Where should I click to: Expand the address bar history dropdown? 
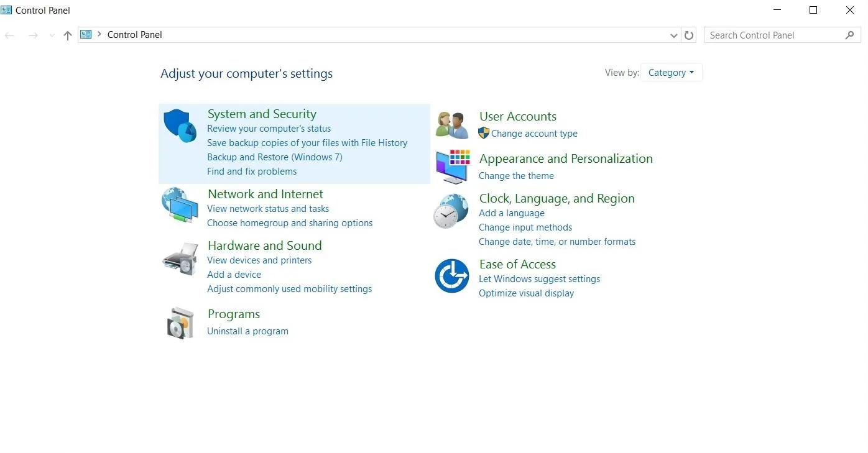point(674,35)
